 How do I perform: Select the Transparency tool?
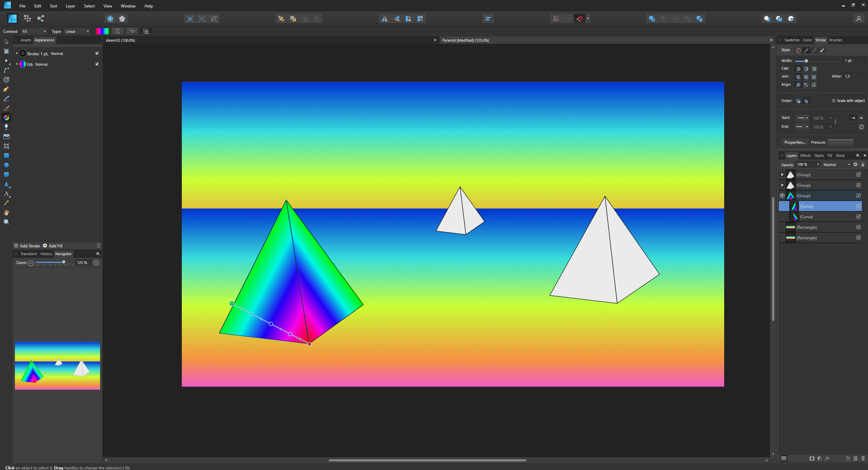pyautogui.click(x=6, y=127)
